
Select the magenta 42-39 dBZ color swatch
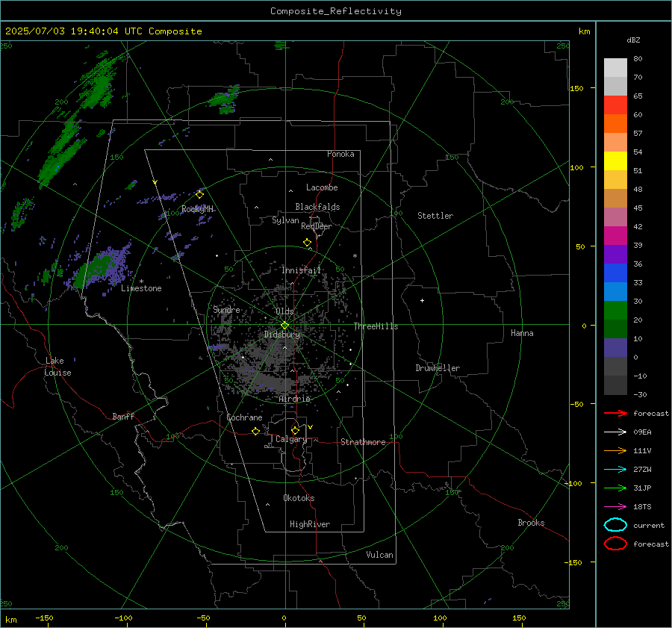[615, 235]
